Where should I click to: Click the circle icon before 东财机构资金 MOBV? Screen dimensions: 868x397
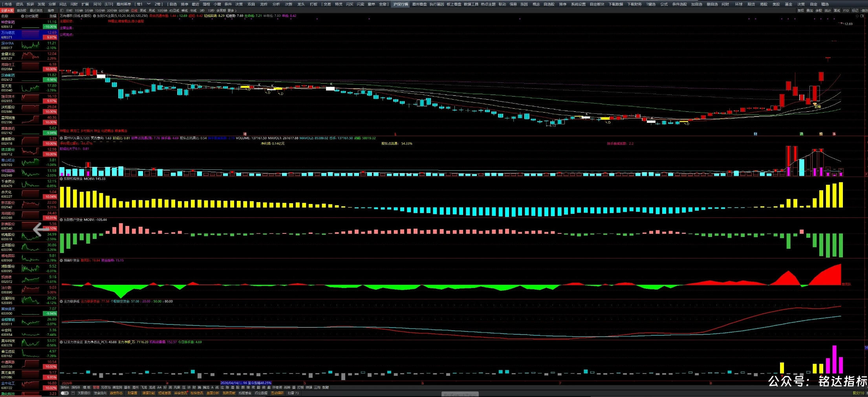coord(61,179)
